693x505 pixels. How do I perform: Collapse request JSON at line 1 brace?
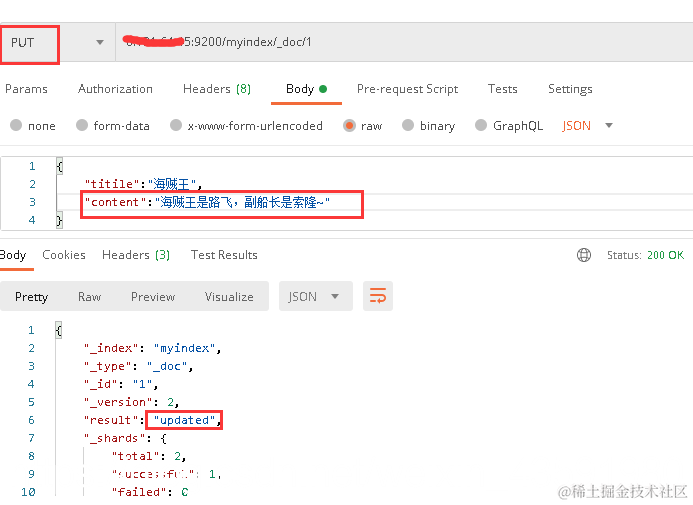(x=60, y=166)
